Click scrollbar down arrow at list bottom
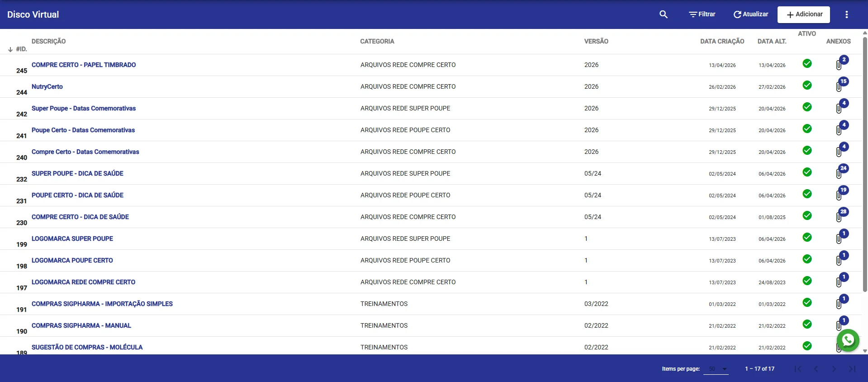 865,351
